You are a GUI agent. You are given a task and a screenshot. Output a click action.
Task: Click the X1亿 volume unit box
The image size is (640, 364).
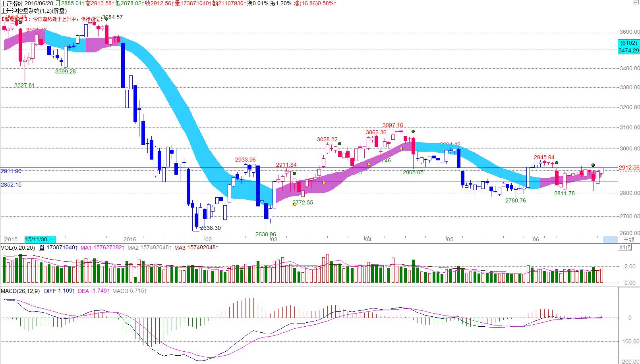(x=625, y=248)
